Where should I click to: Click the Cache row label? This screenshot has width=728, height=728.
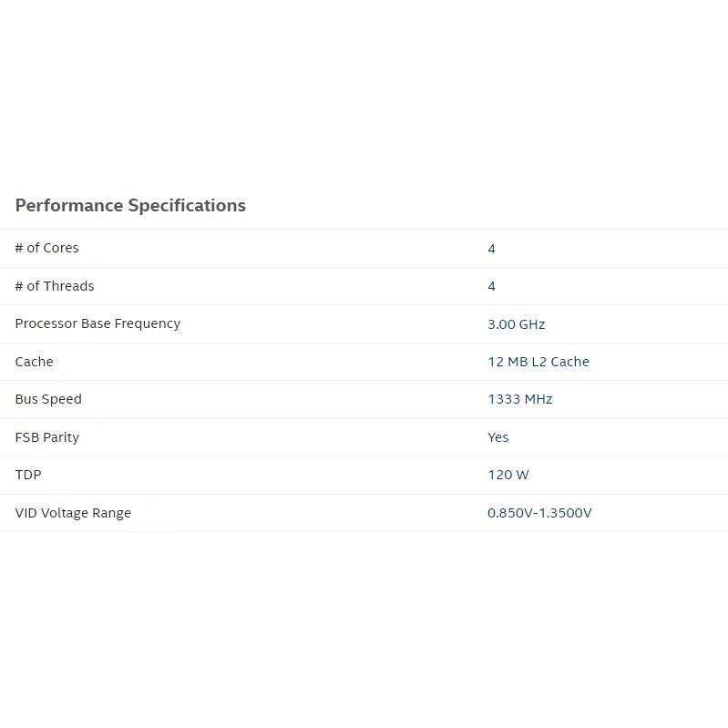coord(34,362)
